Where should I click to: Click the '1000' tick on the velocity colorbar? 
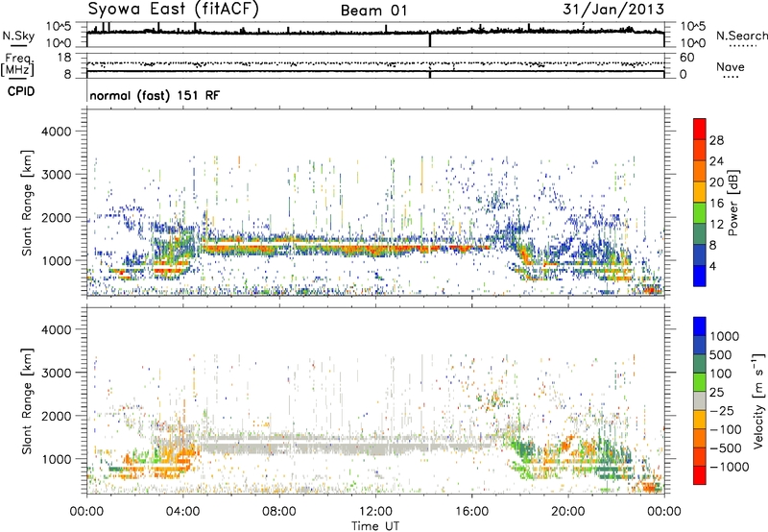pos(725,336)
